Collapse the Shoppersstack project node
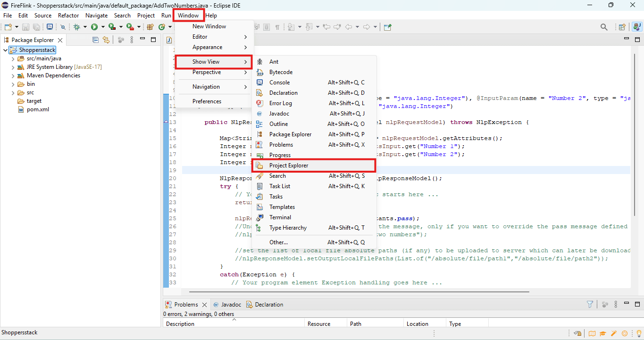Viewport: 644px width, 340px height. 5,50
